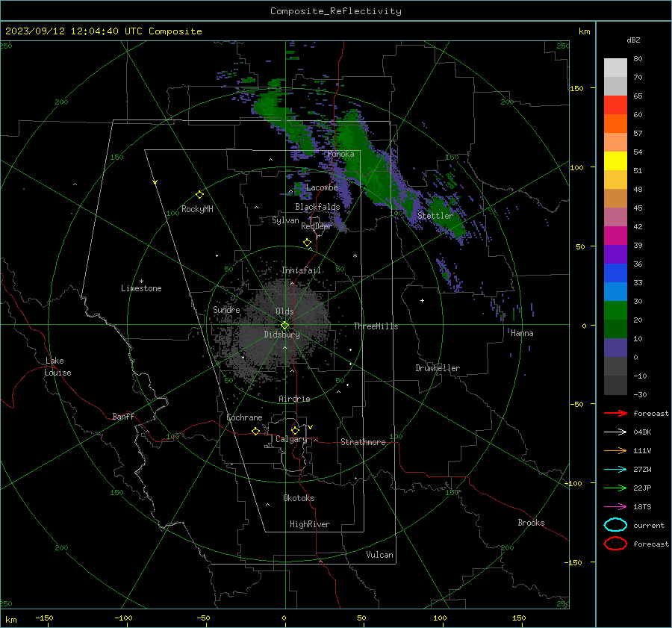
Task: Click the Limestone label
Action: click(x=141, y=288)
